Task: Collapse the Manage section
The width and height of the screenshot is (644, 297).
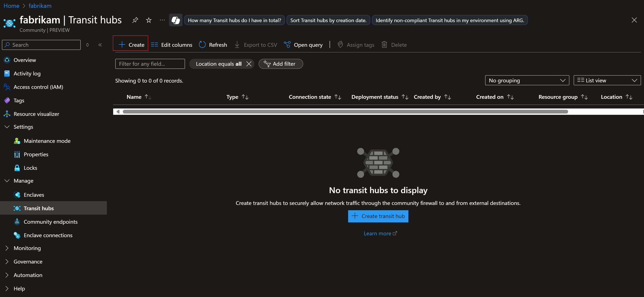Action: (7, 181)
